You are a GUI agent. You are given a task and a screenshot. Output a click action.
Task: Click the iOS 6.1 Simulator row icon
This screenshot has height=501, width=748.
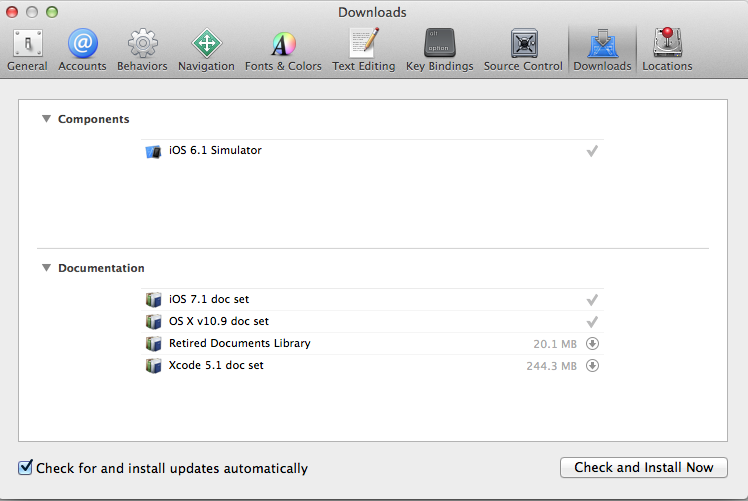(x=153, y=151)
